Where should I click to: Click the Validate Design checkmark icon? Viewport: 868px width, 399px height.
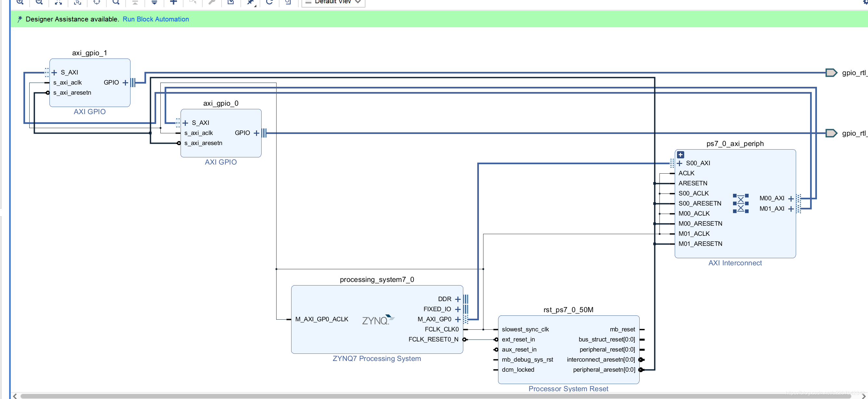tap(231, 2)
